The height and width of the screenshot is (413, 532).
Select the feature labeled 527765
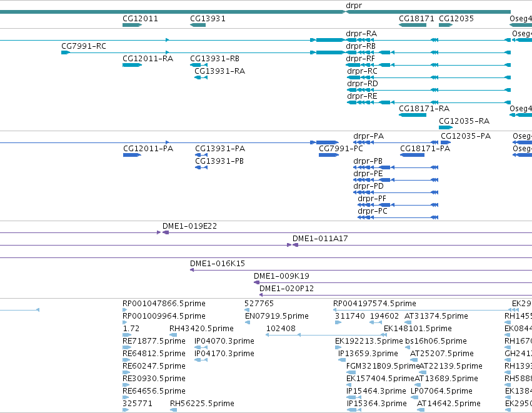(x=259, y=304)
